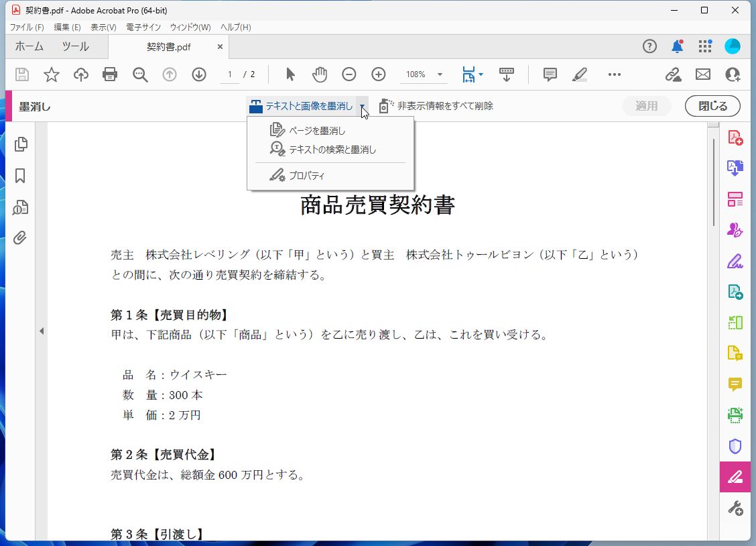756x546 pixels.
Task: Click the 閉じる button
Action: coord(712,105)
